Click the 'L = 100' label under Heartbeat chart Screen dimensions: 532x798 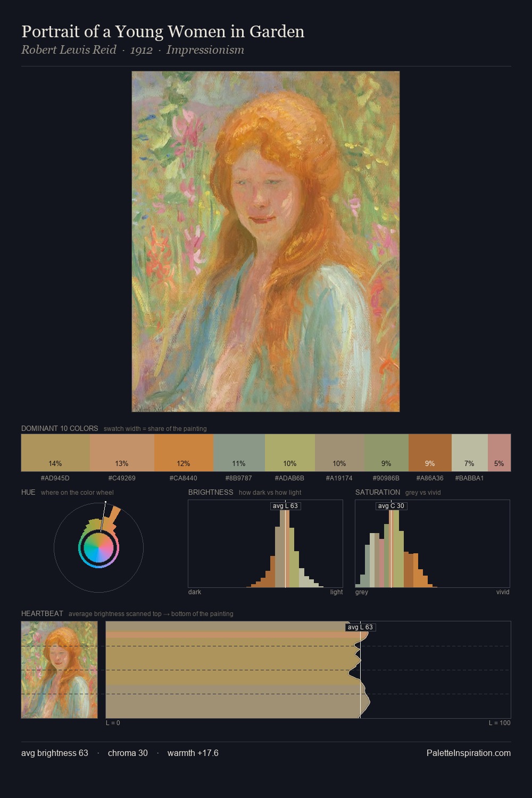500,723
